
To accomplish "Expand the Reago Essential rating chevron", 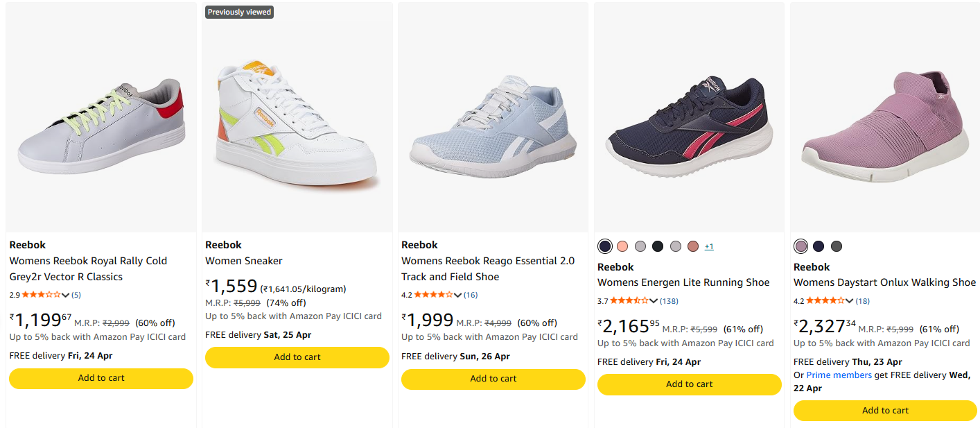I will pyautogui.click(x=458, y=296).
